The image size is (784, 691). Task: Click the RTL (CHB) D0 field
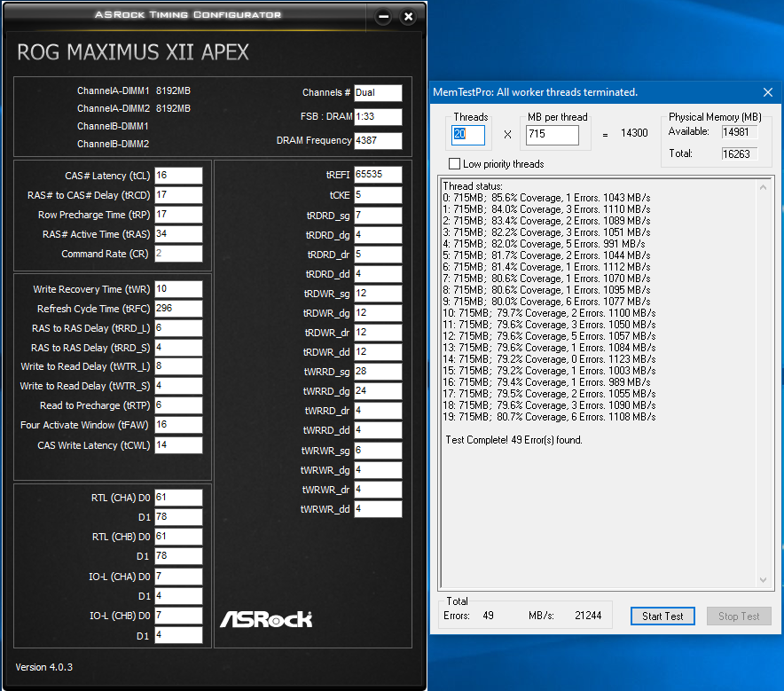(178, 537)
